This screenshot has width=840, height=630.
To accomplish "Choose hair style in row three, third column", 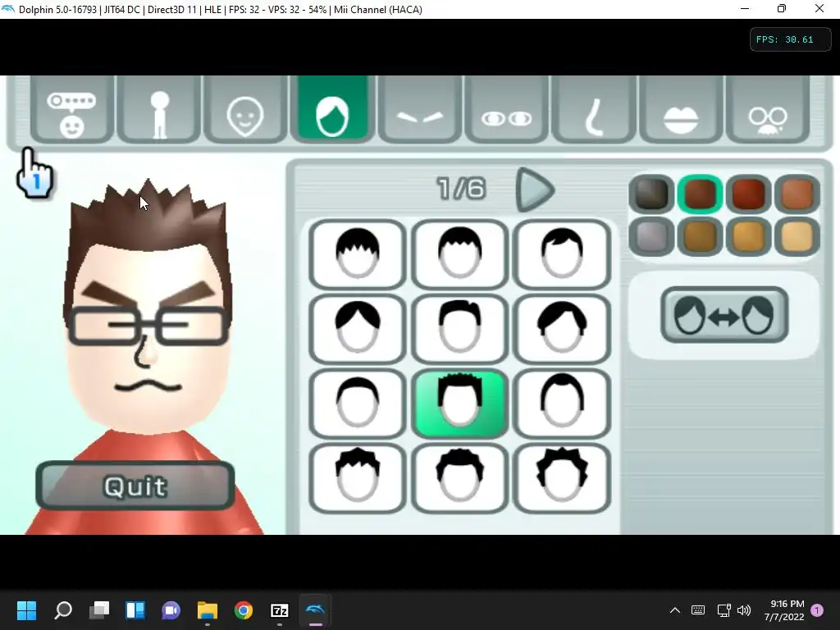I will (561, 404).
